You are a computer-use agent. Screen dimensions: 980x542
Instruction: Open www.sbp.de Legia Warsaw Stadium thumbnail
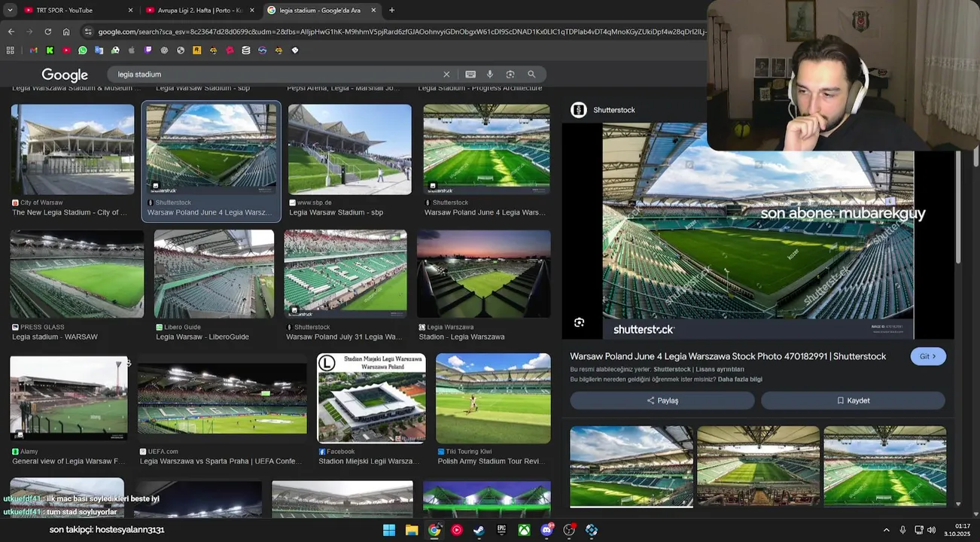pos(350,149)
